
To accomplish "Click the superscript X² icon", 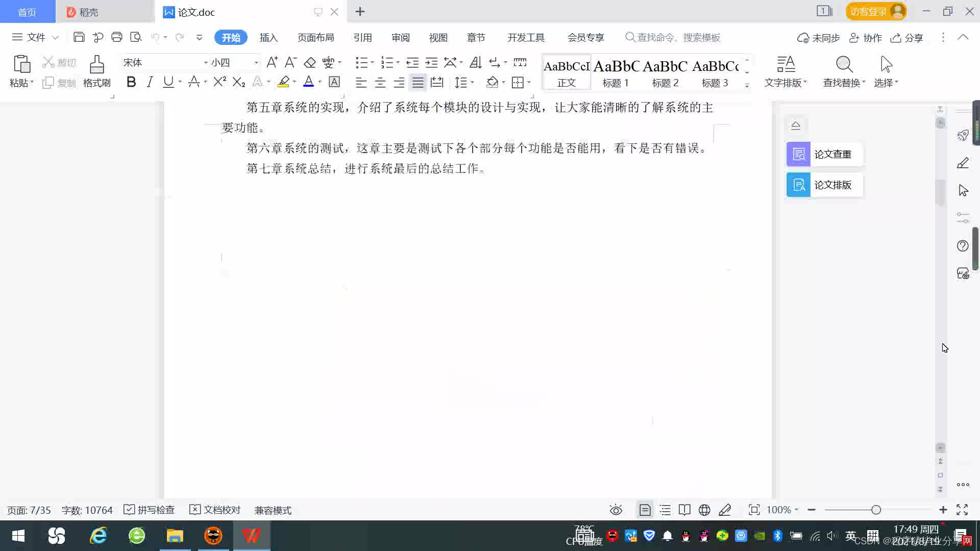I will tap(219, 82).
